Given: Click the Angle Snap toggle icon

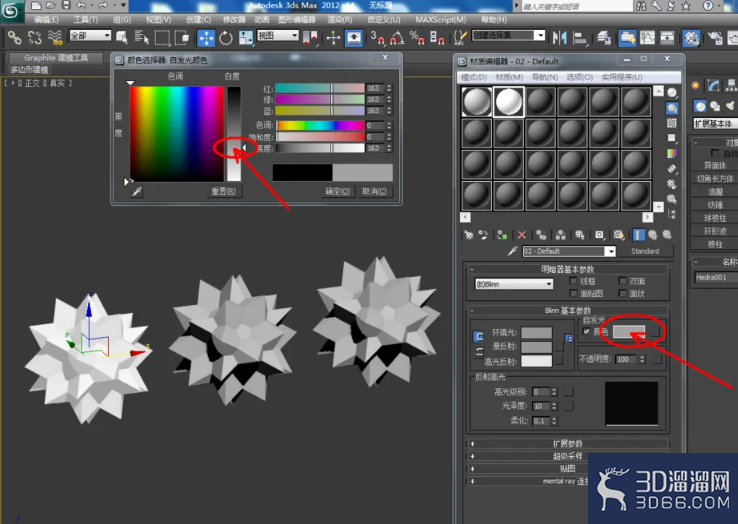Looking at the screenshot, I should tap(397, 38).
